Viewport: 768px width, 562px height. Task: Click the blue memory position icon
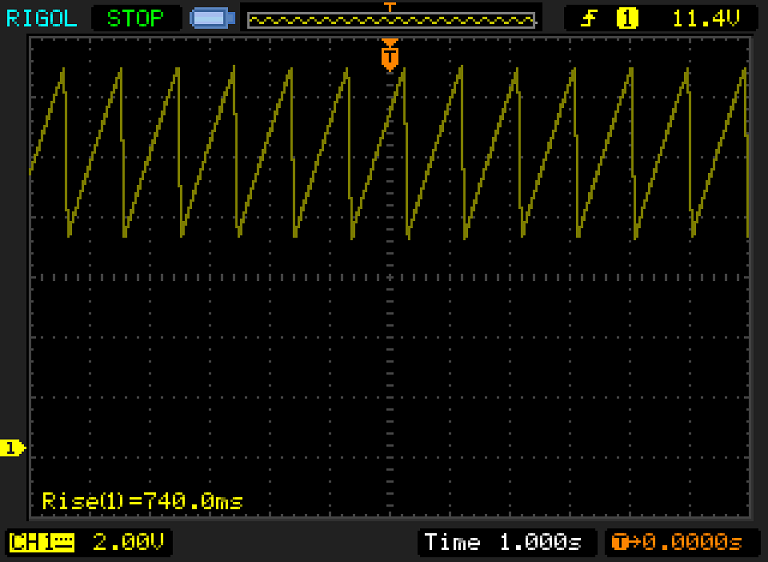point(213,19)
